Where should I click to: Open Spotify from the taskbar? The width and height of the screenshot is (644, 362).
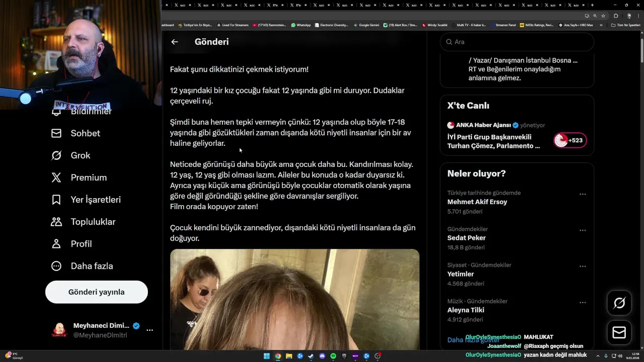click(x=333, y=356)
